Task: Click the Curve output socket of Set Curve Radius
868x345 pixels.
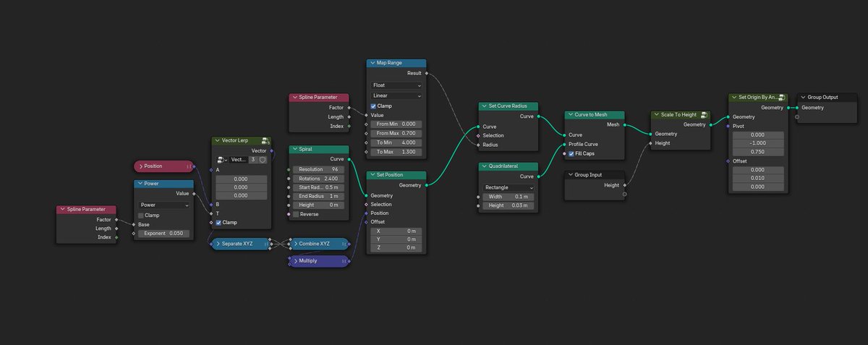Action: tap(538, 116)
